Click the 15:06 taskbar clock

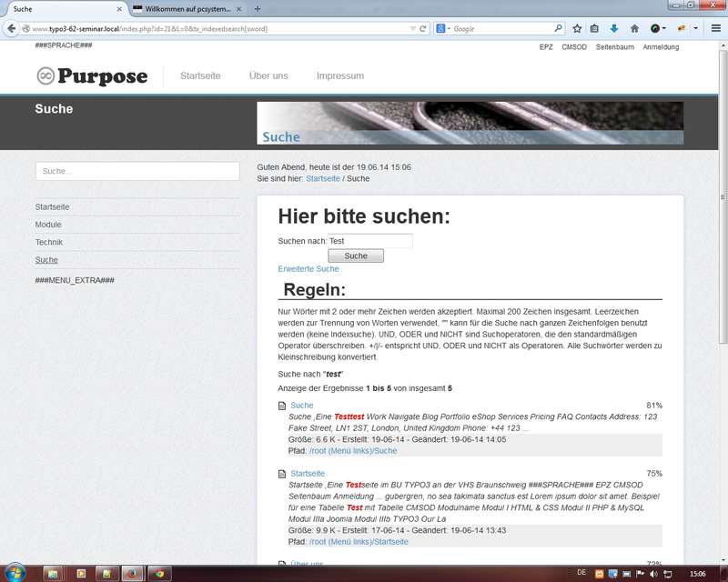(x=697, y=574)
